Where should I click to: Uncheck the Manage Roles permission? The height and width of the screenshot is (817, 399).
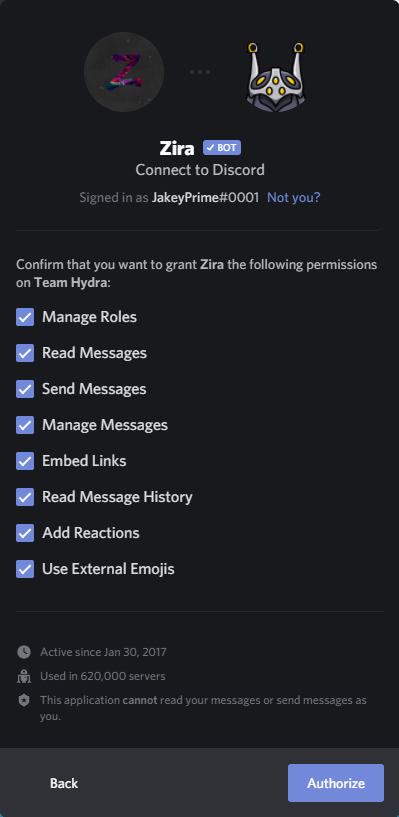point(25,317)
